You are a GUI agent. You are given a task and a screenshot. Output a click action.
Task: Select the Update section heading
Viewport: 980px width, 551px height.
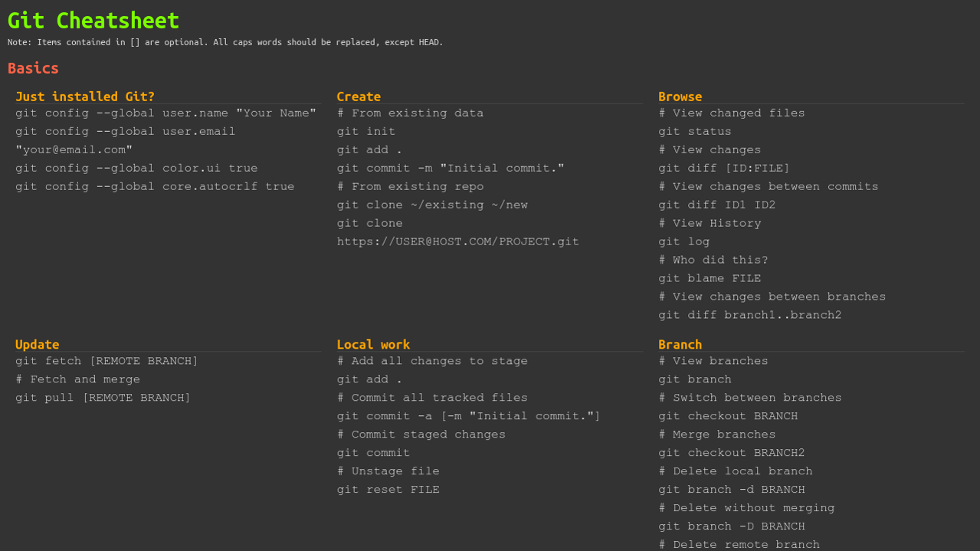[37, 345]
